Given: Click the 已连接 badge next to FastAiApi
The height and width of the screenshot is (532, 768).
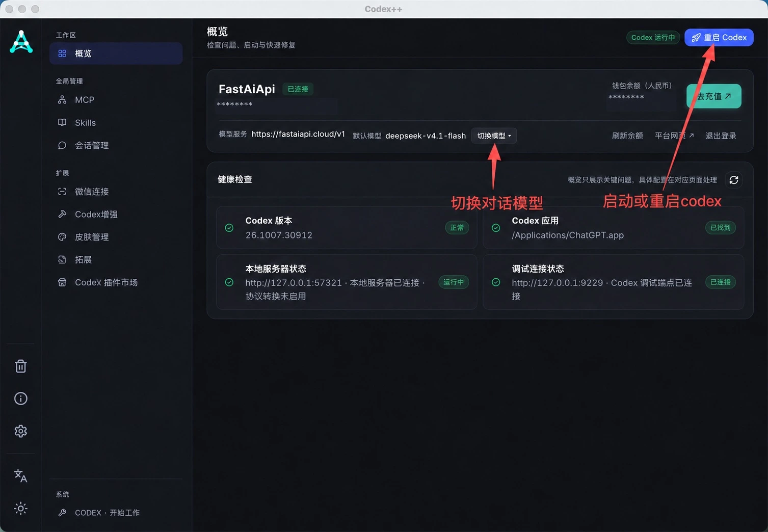Looking at the screenshot, I should pyautogui.click(x=298, y=89).
